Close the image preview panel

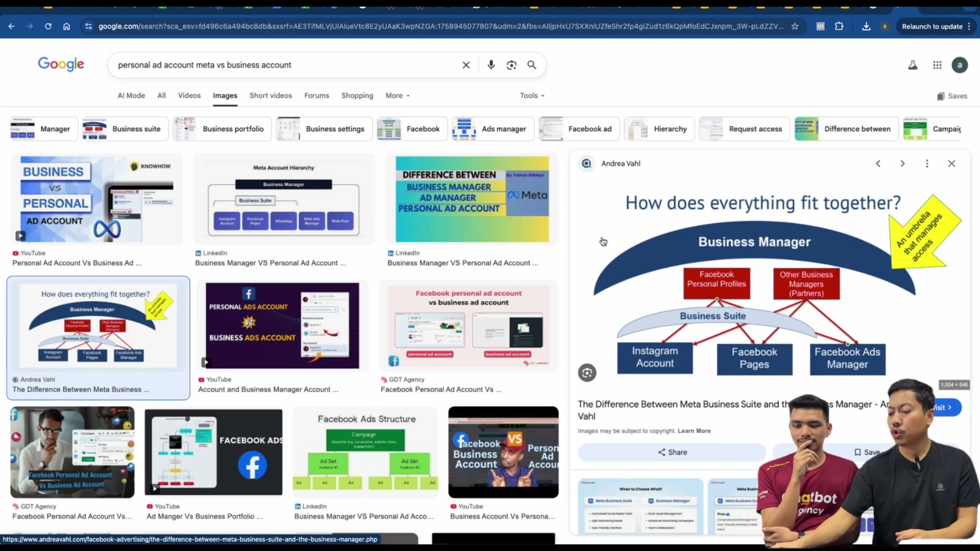coord(951,163)
